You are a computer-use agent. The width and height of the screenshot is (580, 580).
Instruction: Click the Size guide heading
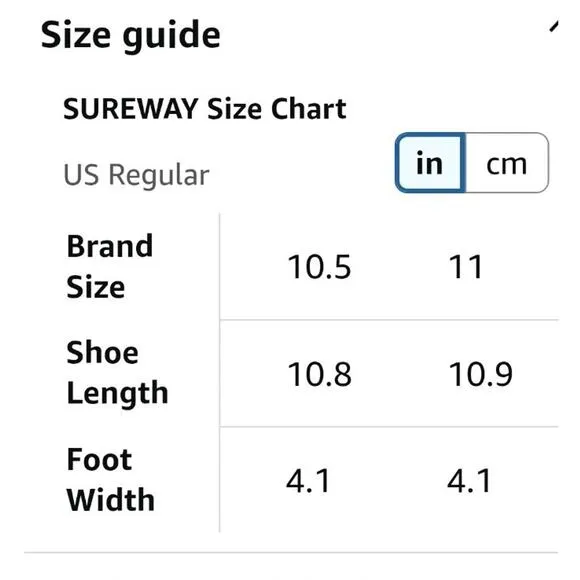pos(131,36)
